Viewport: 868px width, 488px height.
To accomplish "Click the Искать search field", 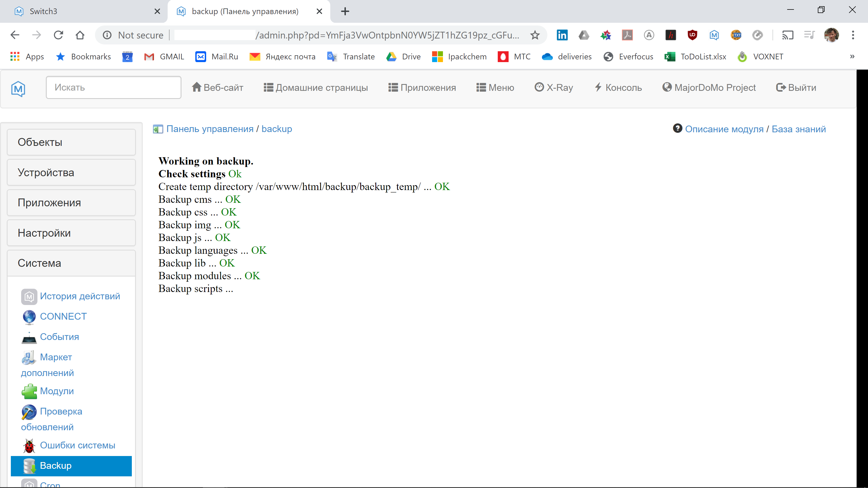I will [114, 88].
